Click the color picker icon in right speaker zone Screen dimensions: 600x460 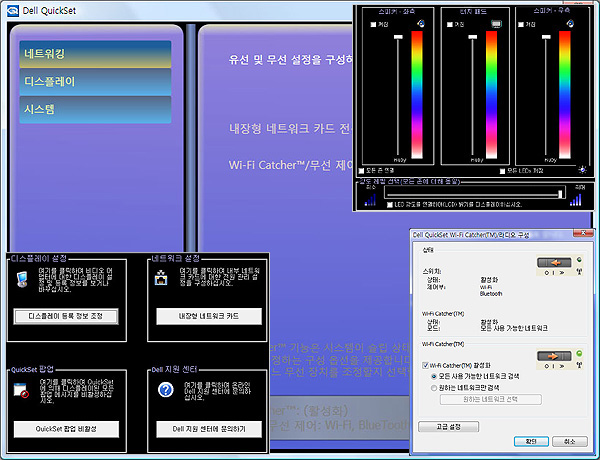coord(570,24)
